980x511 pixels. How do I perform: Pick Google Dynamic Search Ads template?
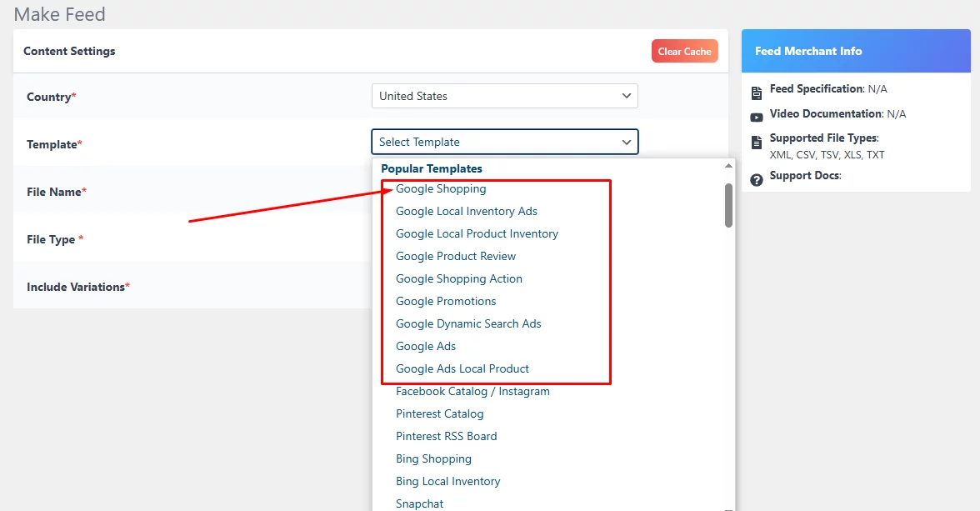[x=468, y=324]
